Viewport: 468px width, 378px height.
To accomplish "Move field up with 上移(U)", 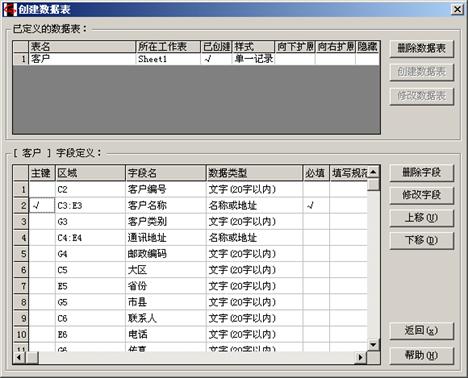I will coord(422,218).
